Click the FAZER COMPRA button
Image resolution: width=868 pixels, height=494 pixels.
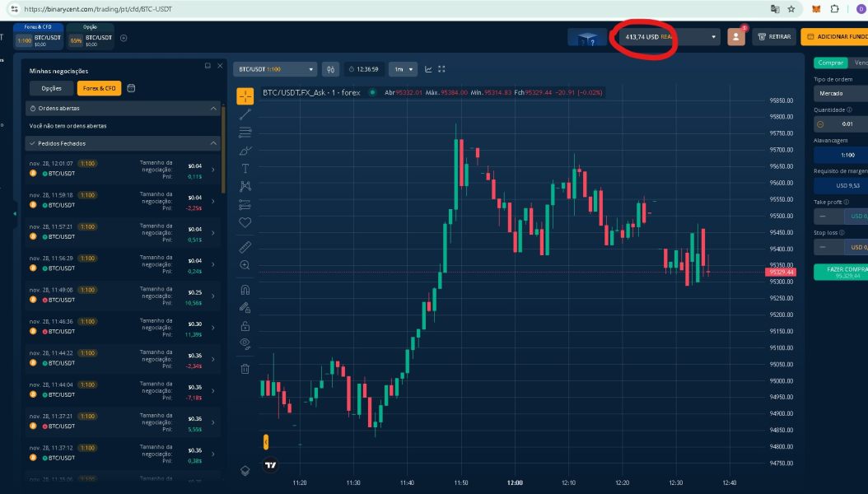click(x=842, y=272)
